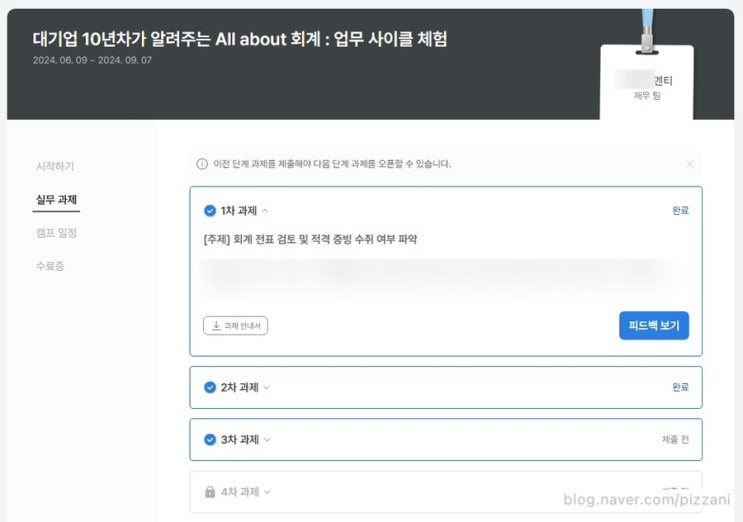743x522 pixels.
Task: Dismiss the notice banner with the X
Action: (x=689, y=164)
